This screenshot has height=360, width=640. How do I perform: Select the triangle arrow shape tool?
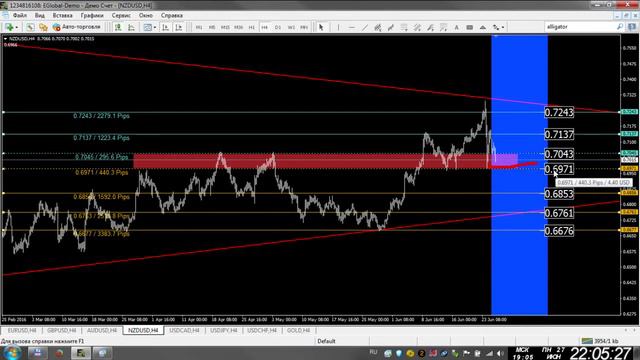click(x=482, y=27)
